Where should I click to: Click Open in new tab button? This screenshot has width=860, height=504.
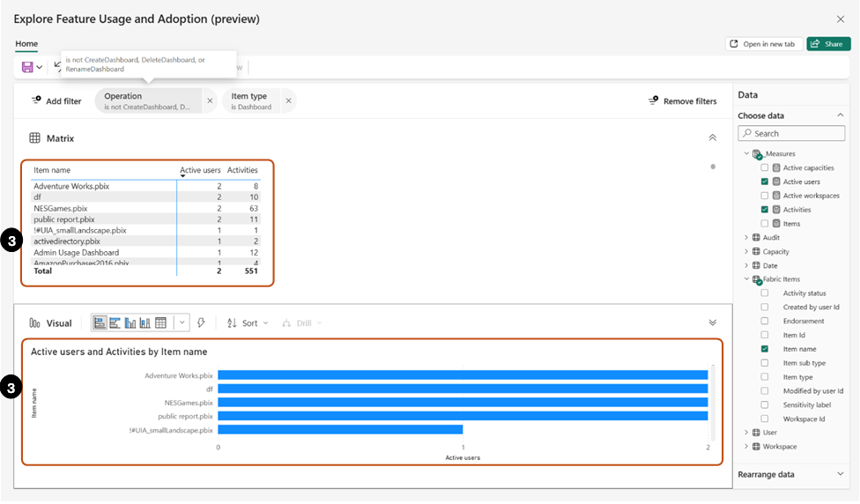pos(763,44)
